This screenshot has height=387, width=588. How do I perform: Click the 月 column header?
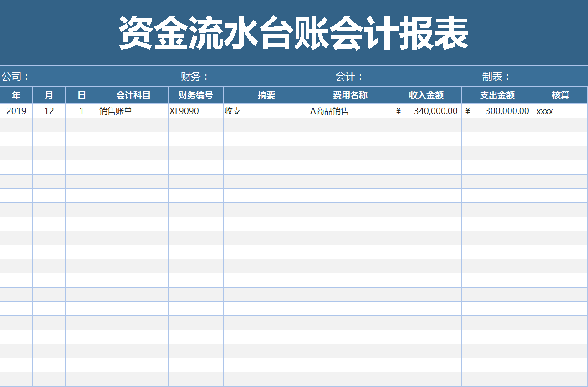49,95
